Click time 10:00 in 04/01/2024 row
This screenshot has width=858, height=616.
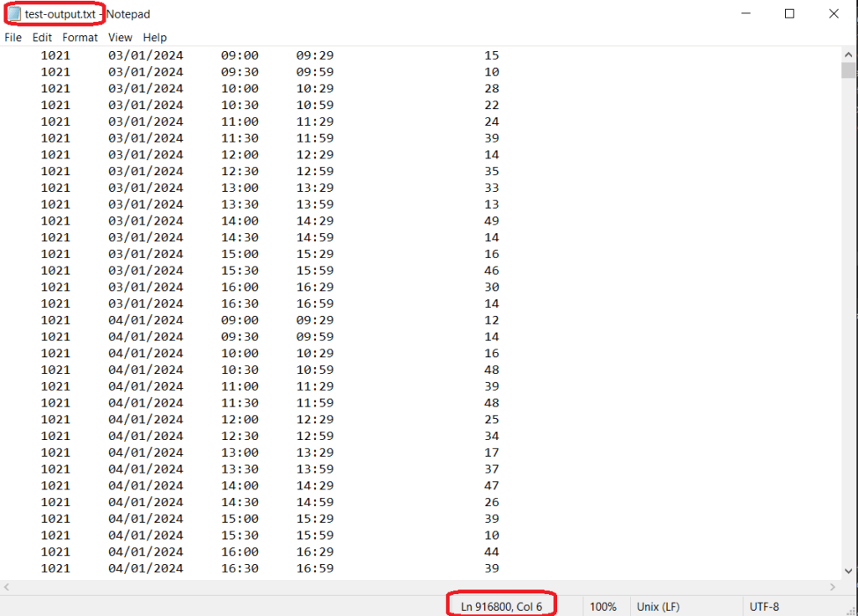tap(240, 353)
